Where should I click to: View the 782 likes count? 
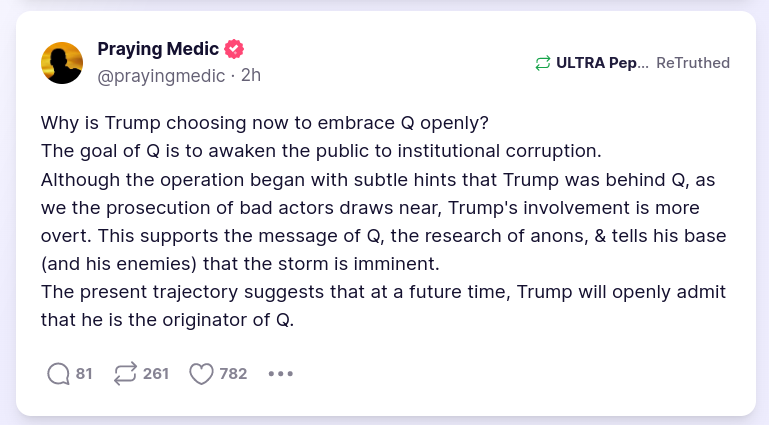[x=233, y=374]
